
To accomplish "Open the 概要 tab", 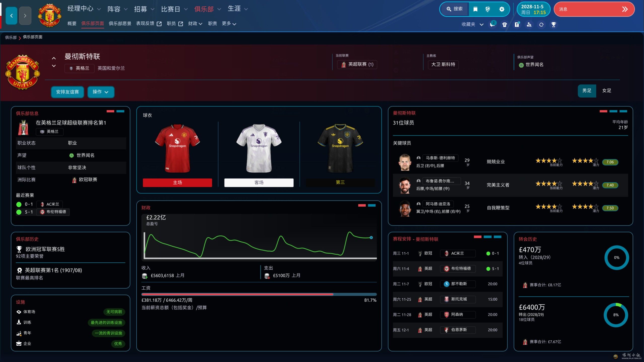I will 72,24.
